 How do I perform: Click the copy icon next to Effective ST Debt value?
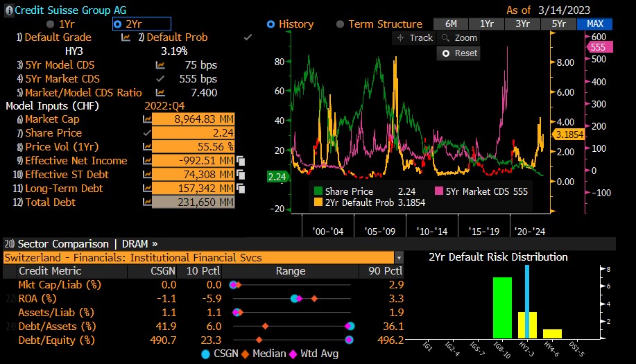241,175
